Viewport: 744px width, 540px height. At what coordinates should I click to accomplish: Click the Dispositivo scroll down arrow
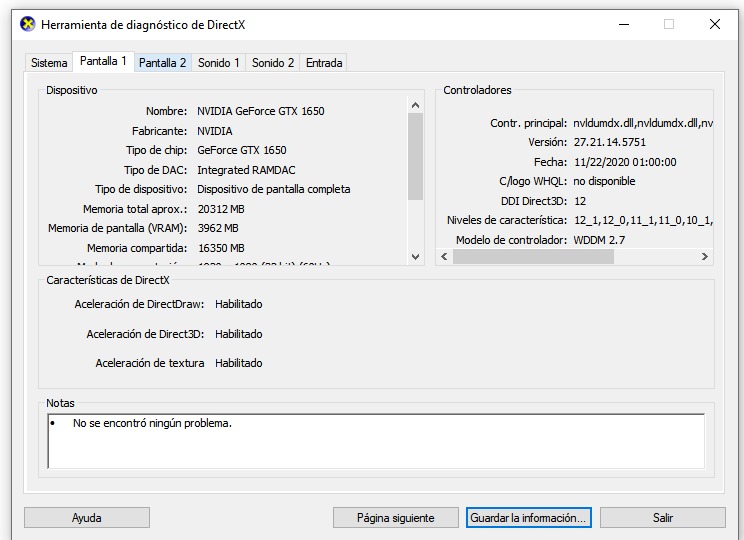416,257
